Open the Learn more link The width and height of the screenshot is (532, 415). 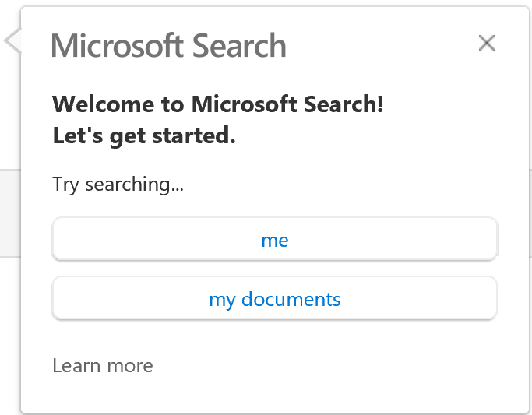(103, 365)
